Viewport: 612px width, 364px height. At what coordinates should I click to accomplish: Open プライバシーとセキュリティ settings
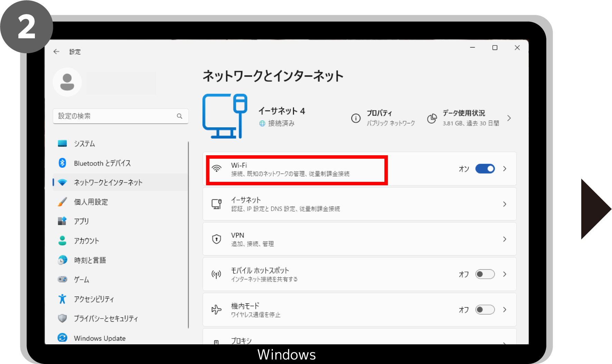coord(106,318)
